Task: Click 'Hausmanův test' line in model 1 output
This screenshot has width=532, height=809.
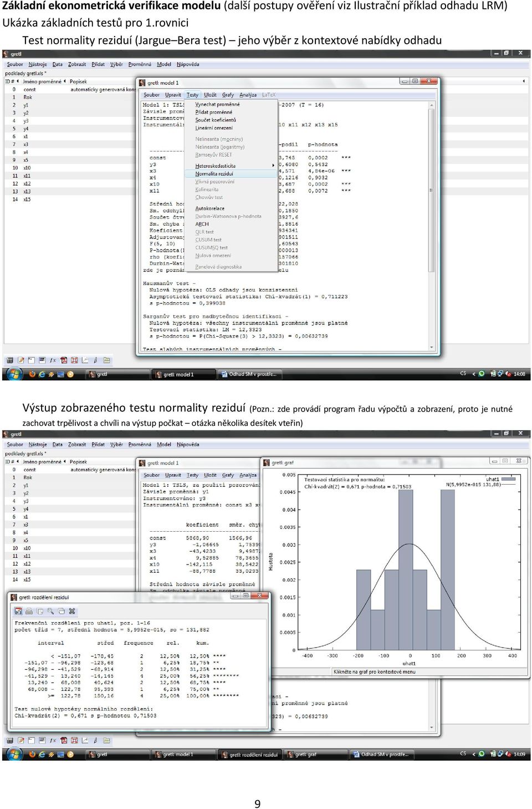Action: click(169, 283)
